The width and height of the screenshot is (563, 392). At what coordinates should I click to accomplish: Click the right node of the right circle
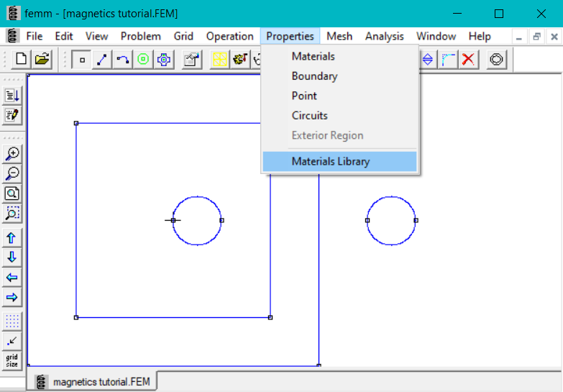pos(416,220)
